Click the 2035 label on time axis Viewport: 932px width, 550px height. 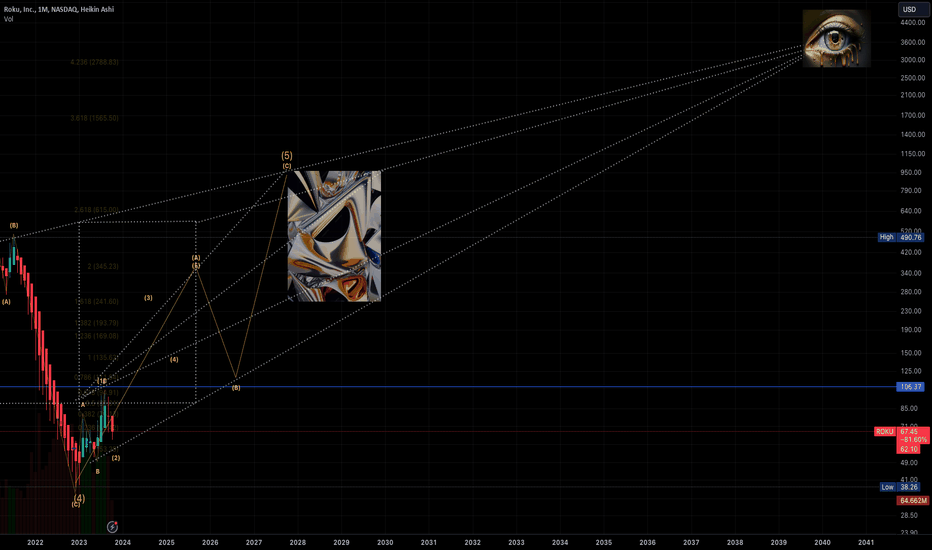pyautogui.click(x=604, y=542)
